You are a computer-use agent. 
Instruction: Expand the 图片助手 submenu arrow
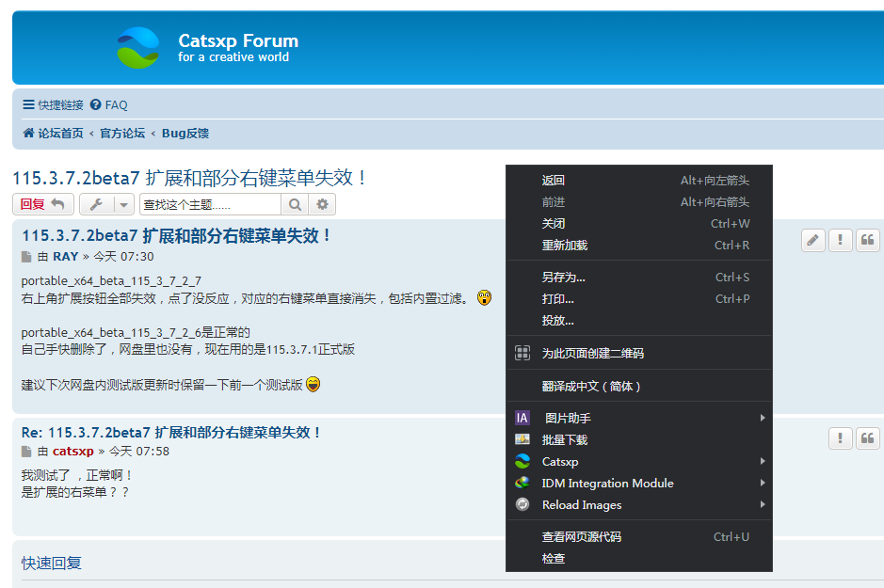(x=763, y=418)
